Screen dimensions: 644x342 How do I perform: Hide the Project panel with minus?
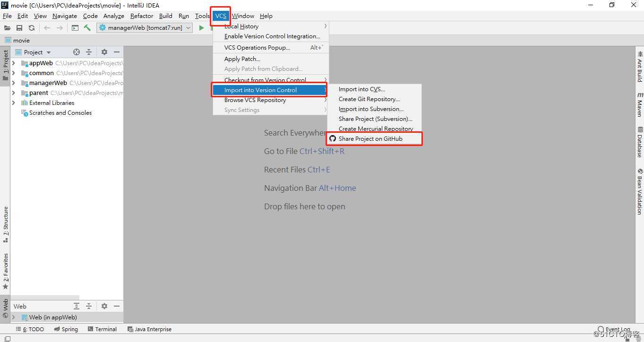(117, 52)
